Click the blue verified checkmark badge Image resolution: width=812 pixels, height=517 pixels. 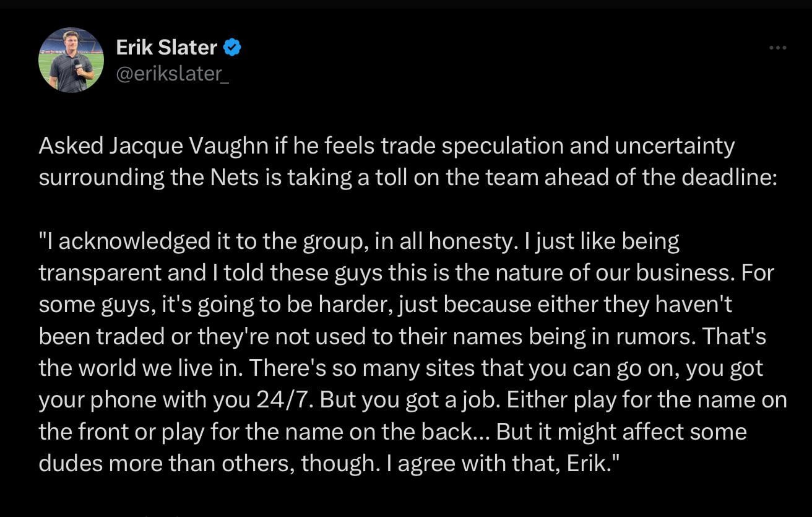[231, 47]
